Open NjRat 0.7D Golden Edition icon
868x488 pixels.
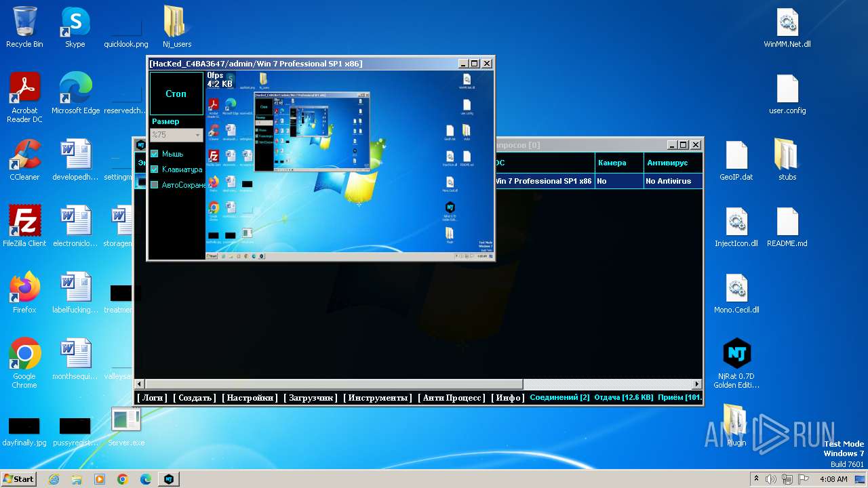click(736, 363)
